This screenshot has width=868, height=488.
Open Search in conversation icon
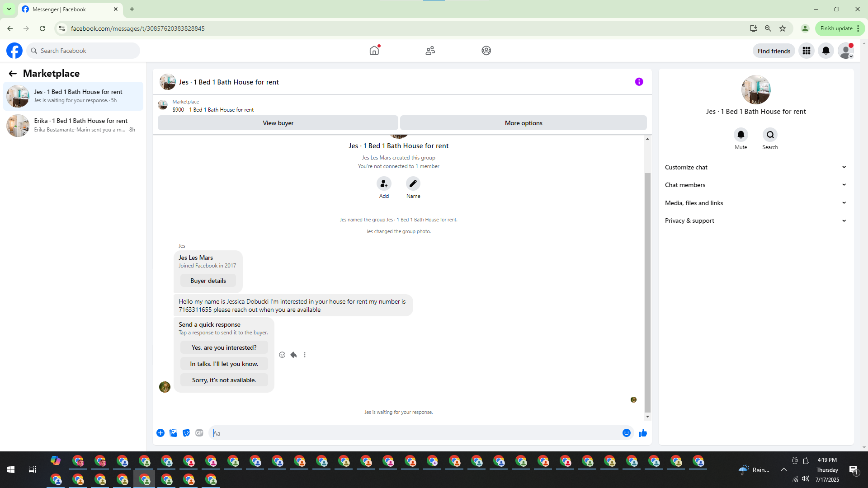click(770, 135)
